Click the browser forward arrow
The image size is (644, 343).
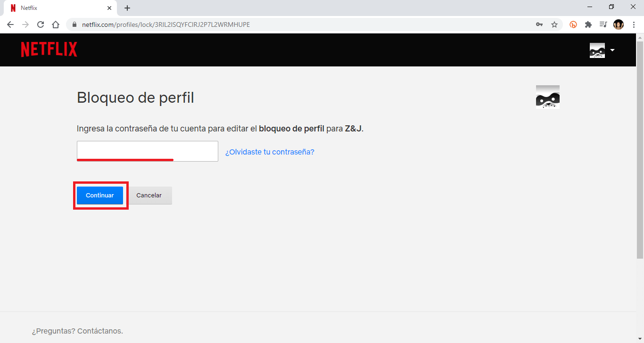coord(25,24)
